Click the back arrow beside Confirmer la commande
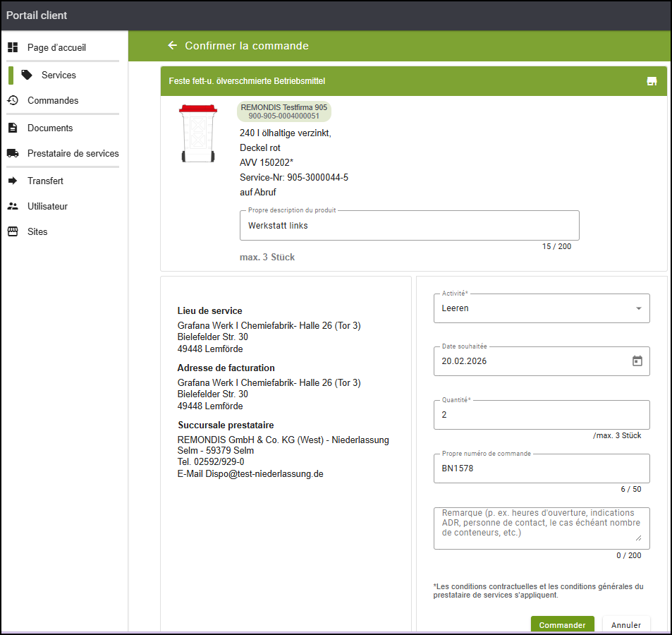 tap(172, 46)
